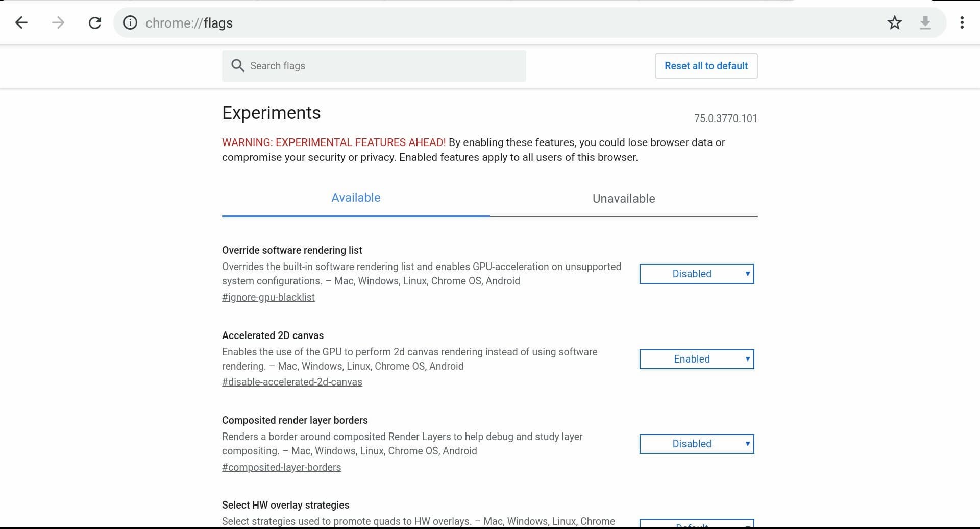This screenshot has height=529, width=980.
Task: View site information icon in address bar
Action: click(130, 22)
